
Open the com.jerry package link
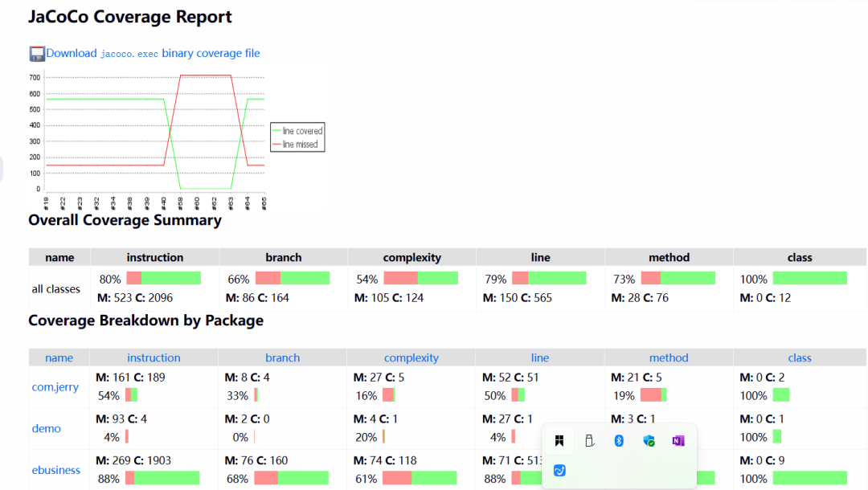coord(55,387)
